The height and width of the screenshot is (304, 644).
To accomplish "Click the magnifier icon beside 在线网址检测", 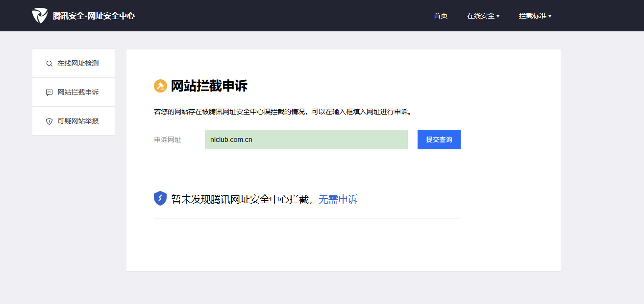I will (x=49, y=64).
